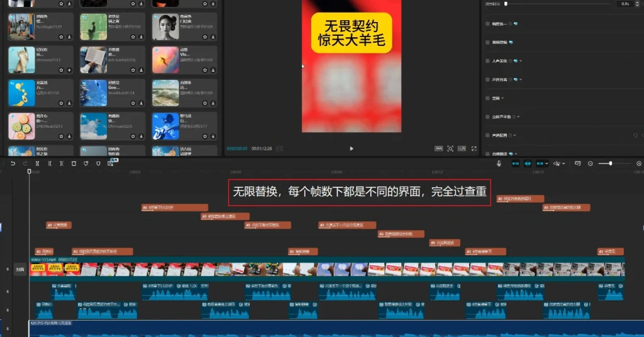Add the cat music track to timeline
644x337 pixels.
69,70
